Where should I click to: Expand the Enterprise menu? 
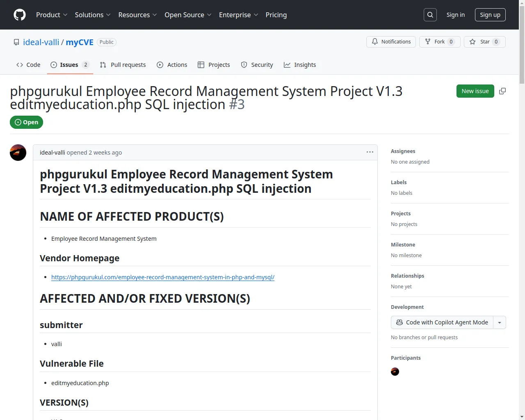(238, 15)
